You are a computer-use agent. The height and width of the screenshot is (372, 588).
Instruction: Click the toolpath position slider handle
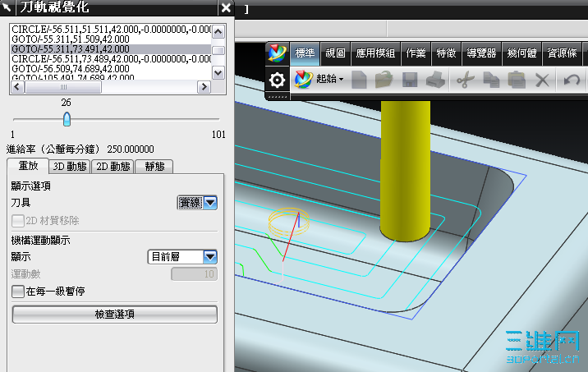click(x=67, y=119)
